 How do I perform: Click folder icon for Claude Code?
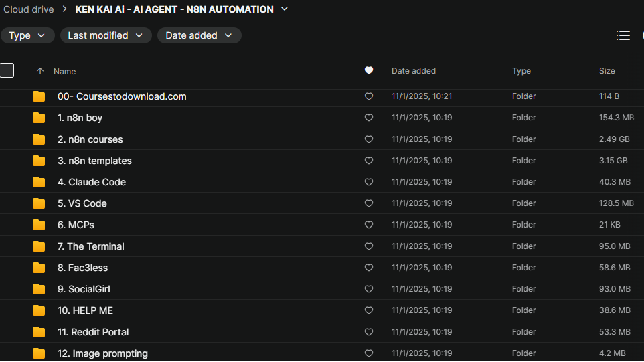[x=39, y=182]
